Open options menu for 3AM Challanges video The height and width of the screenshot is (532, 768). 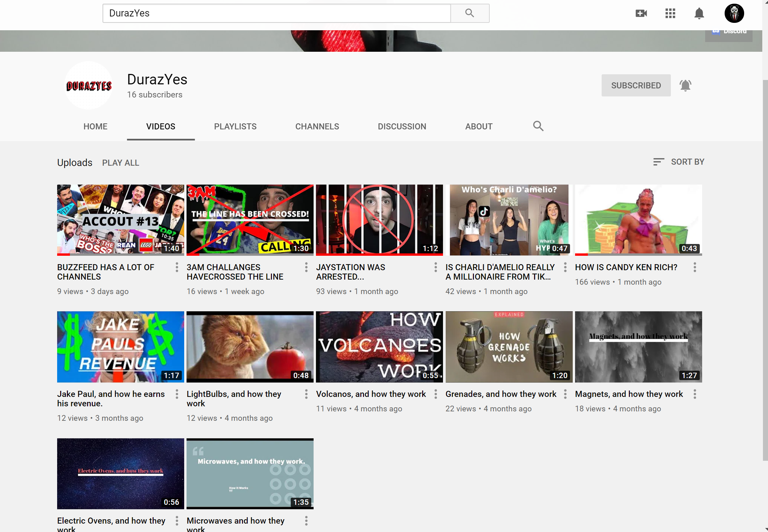(306, 267)
